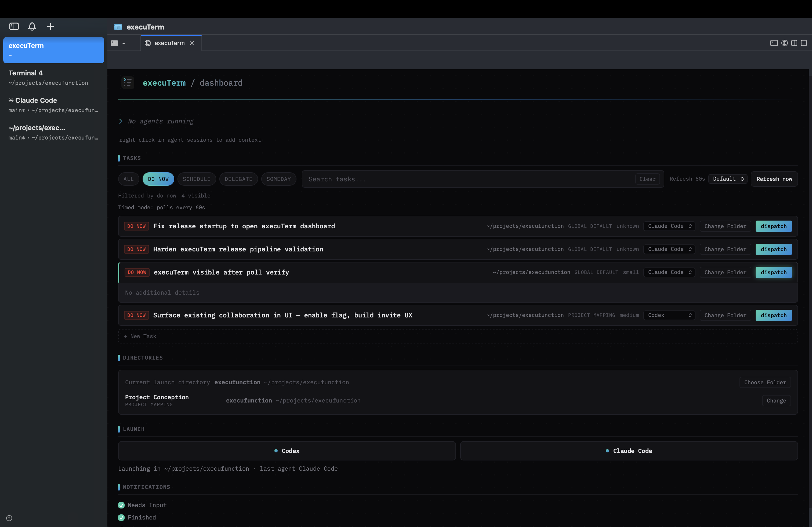Screen dimensions: 812x527
Task: Open the agent dropdown for Surface existing collaboration task
Action: tap(669, 315)
